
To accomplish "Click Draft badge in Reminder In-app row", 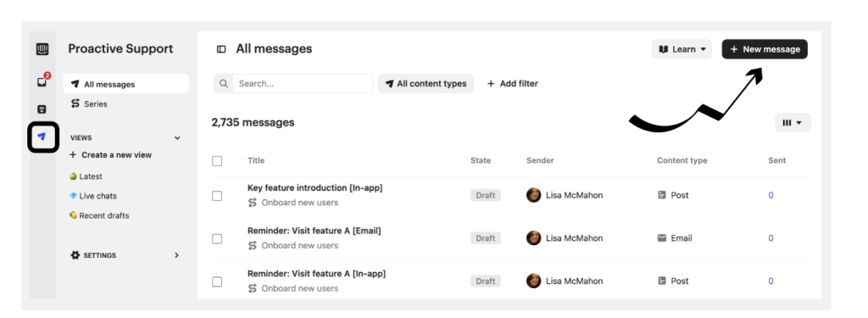I will point(486,281).
